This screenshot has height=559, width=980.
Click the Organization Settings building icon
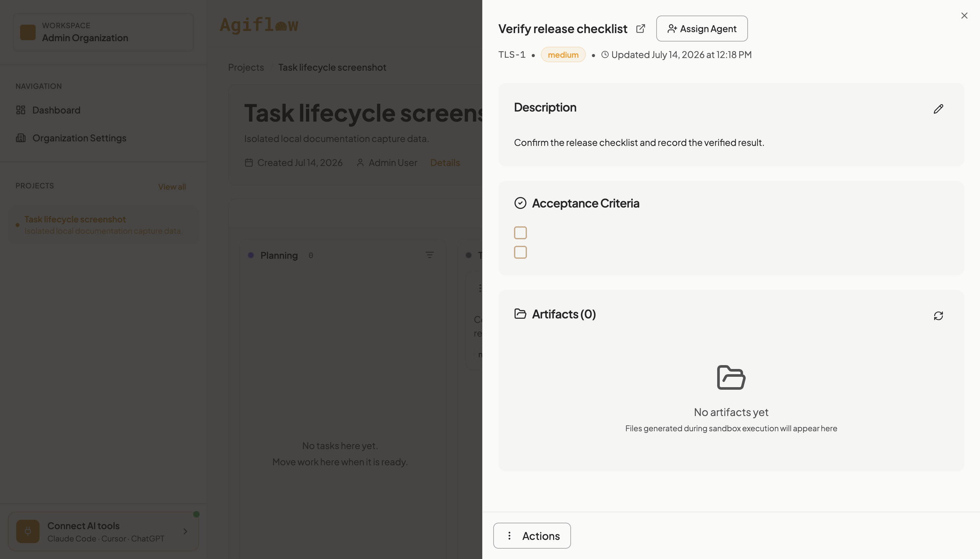click(21, 138)
